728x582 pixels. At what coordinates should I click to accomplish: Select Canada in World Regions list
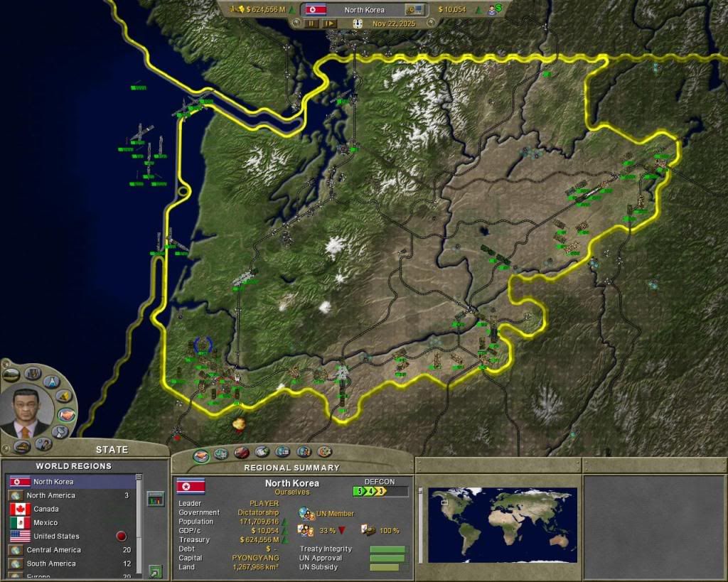click(x=72, y=509)
